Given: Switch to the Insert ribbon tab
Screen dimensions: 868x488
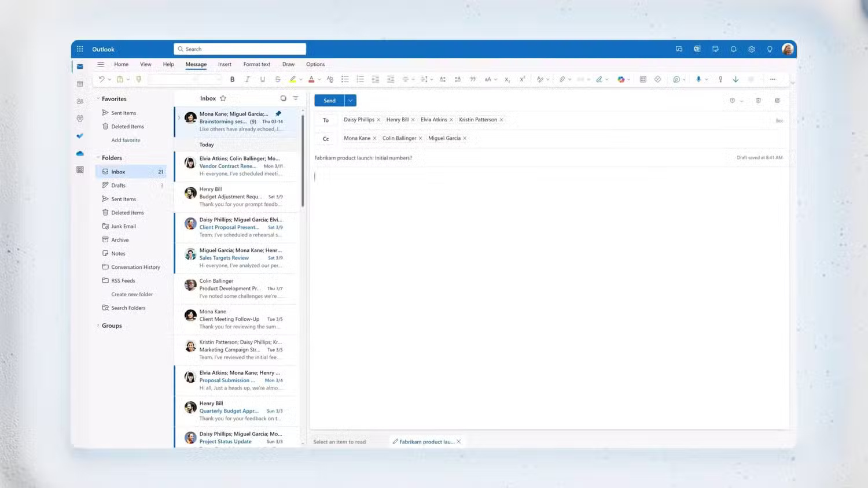Looking at the screenshot, I should pos(225,64).
